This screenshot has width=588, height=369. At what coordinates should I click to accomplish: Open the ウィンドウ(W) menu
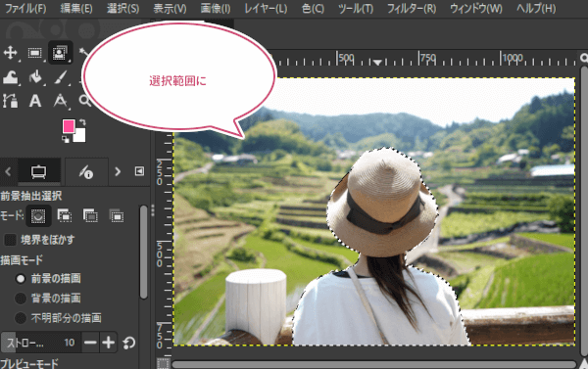(476, 8)
